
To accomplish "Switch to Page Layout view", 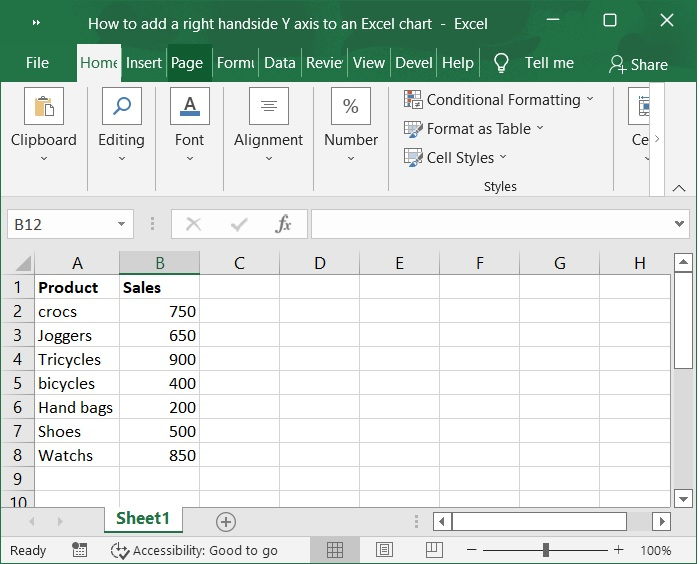I will (x=384, y=550).
